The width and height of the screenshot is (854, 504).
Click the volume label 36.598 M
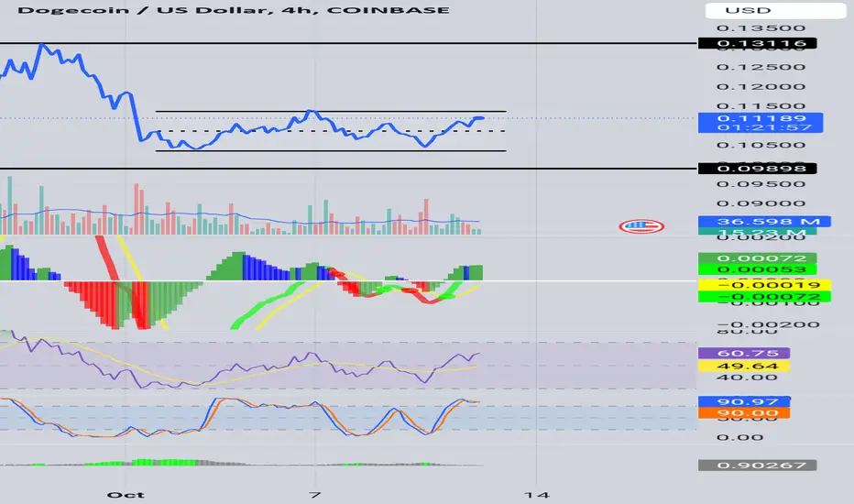[x=764, y=221]
